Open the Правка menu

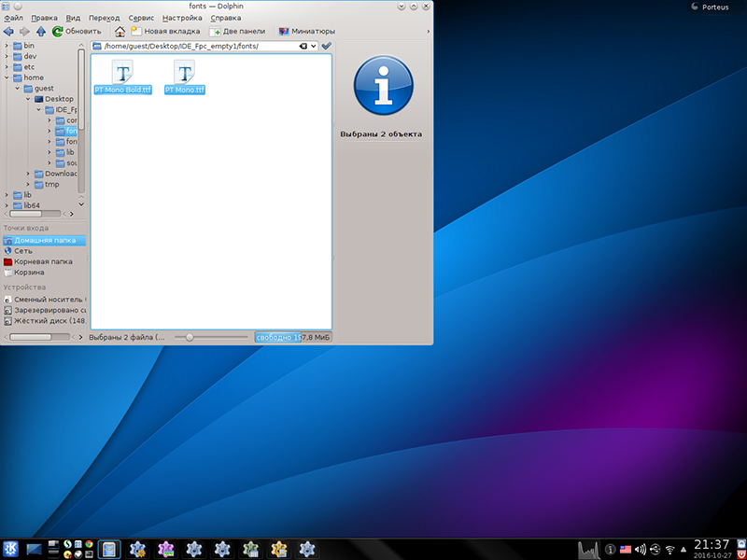pos(44,18)
